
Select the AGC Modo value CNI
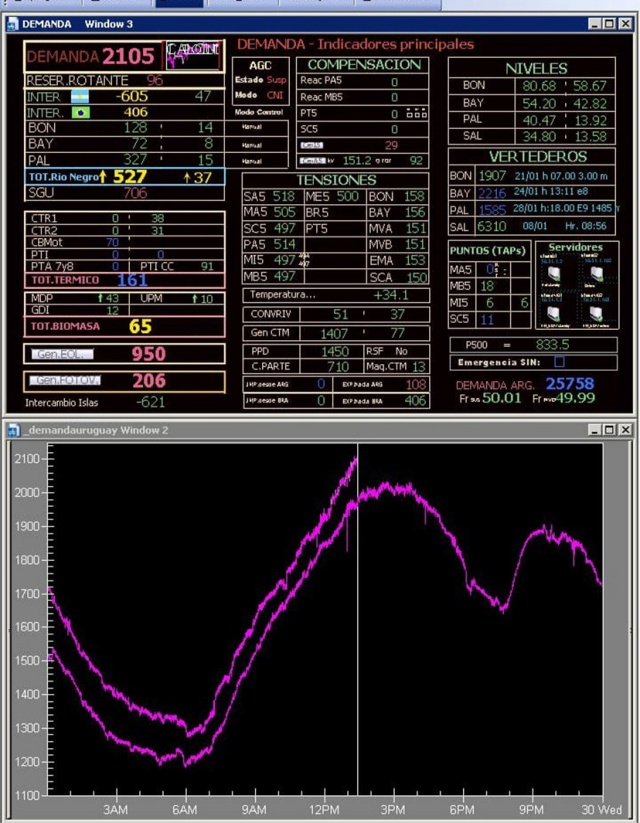(x=275, y=95)
